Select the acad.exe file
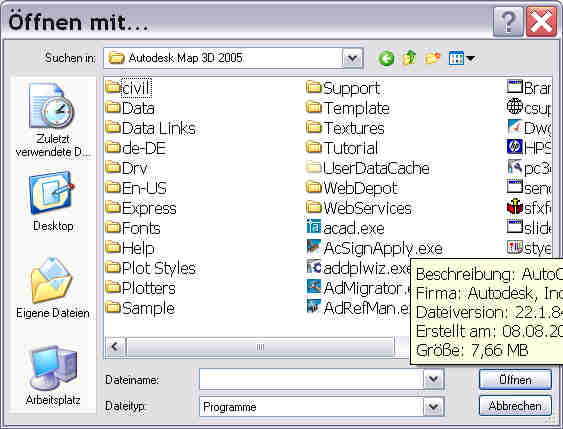 346,228
